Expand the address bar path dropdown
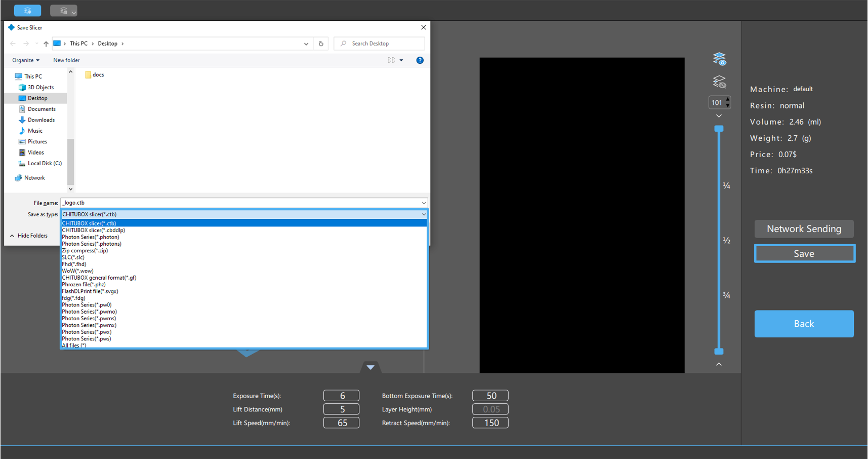 tap(306, 44)
